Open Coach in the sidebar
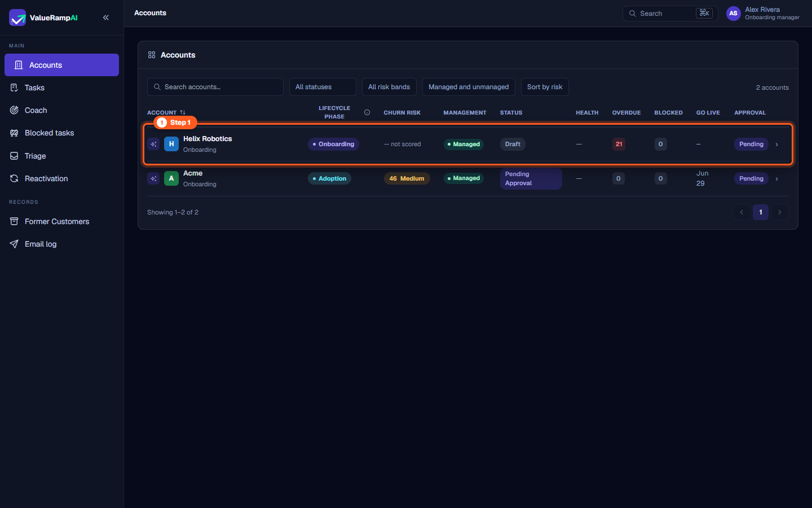The height and width of the screenshot is (508, 812). [61, 110]
